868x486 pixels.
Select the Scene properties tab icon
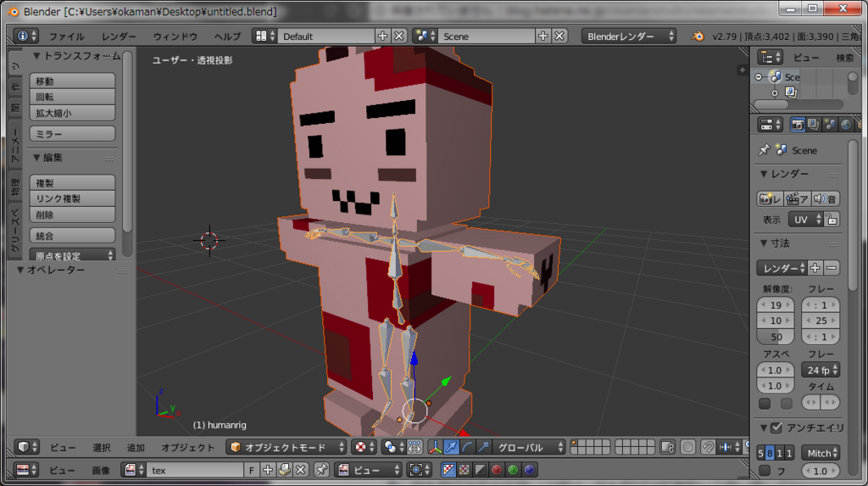click(x=829, y=125)
